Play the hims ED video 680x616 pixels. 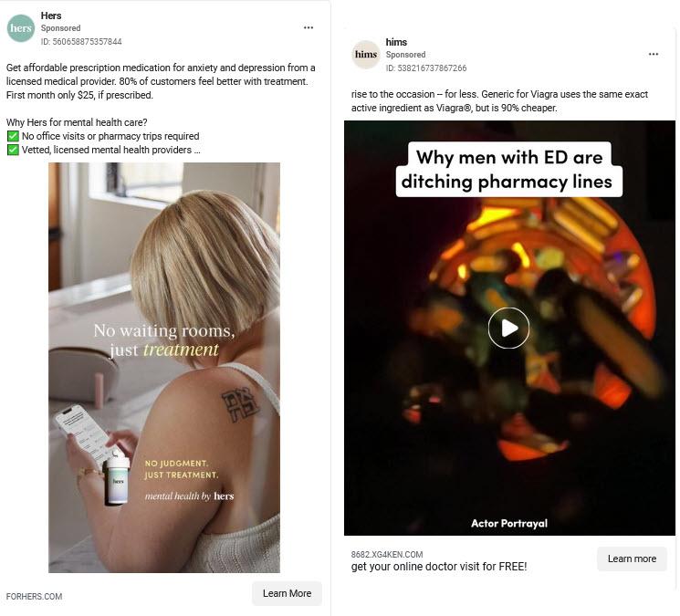click(x=508, y=329)
